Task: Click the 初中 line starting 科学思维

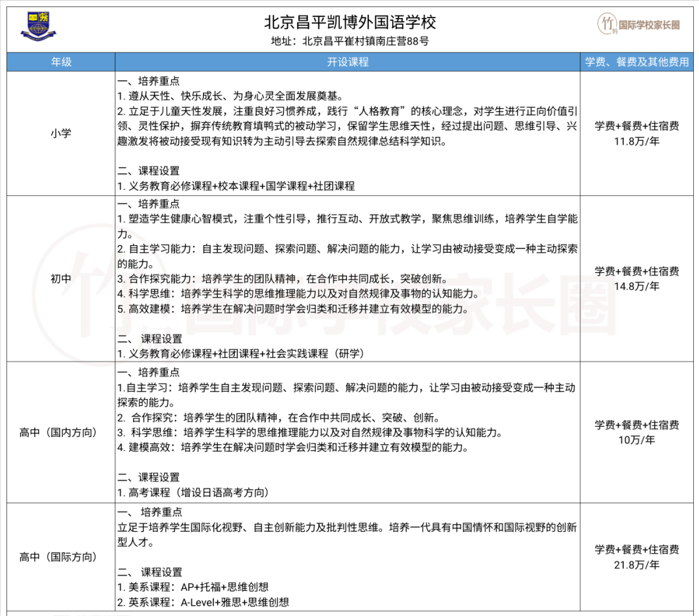Action: [299, 294]
